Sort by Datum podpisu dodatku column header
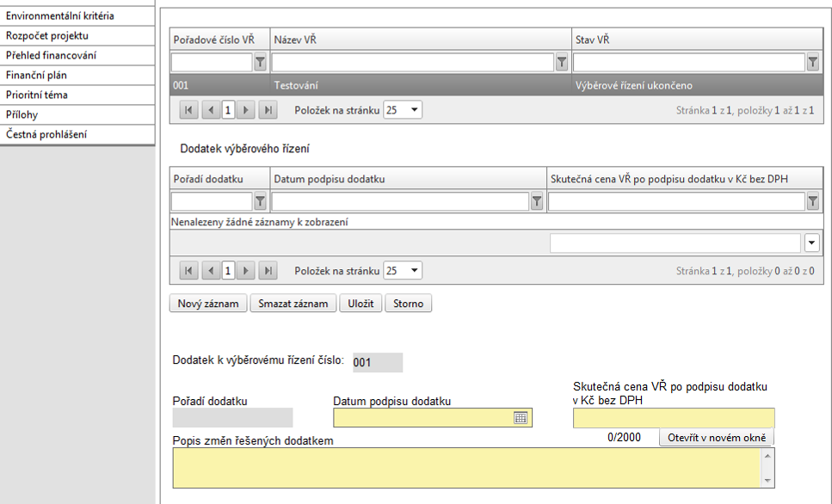Viewport: 832px width, 504px height. coord(409,179)
